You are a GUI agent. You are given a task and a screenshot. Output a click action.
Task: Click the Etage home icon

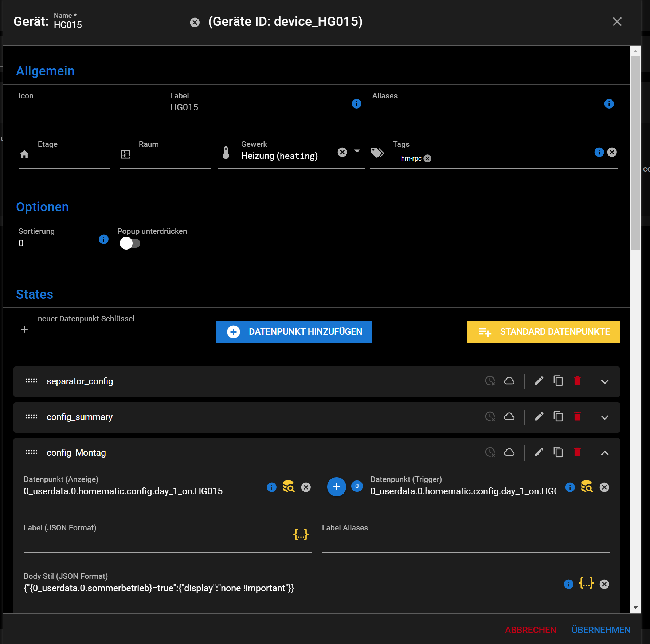click(x=24, y=154)
